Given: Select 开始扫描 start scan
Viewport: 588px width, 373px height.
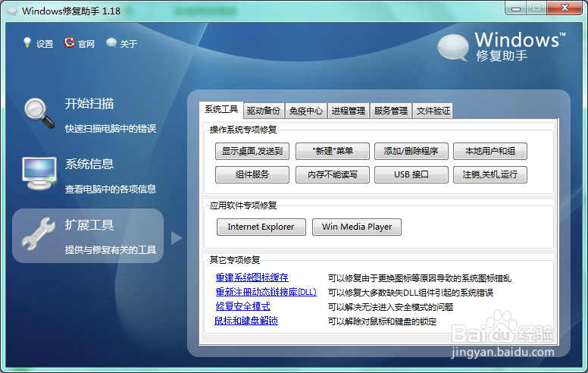Looking at the screenshot, I should click(89, 104).
